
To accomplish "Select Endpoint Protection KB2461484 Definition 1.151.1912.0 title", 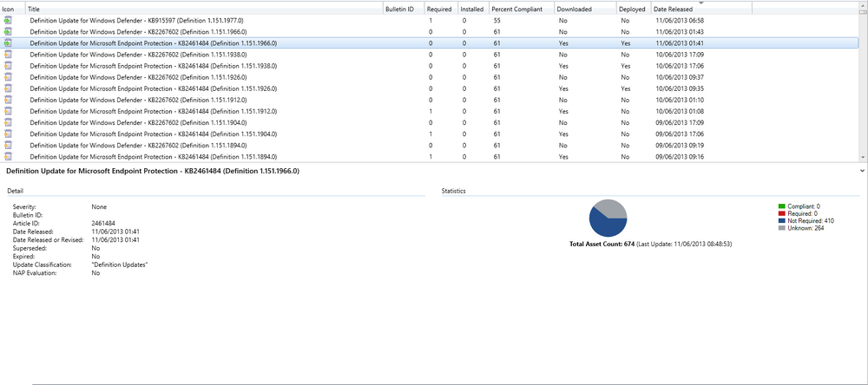I will point(154,111).
